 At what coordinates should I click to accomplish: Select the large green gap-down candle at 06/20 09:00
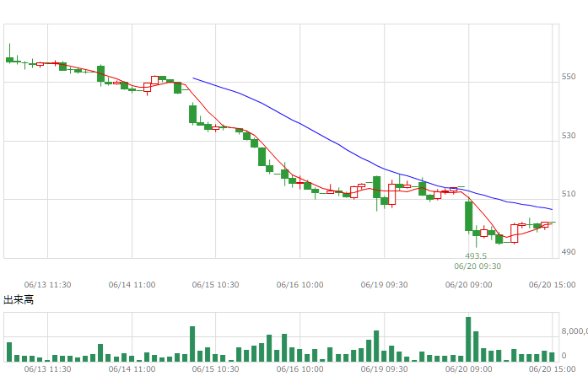(469, 217)
